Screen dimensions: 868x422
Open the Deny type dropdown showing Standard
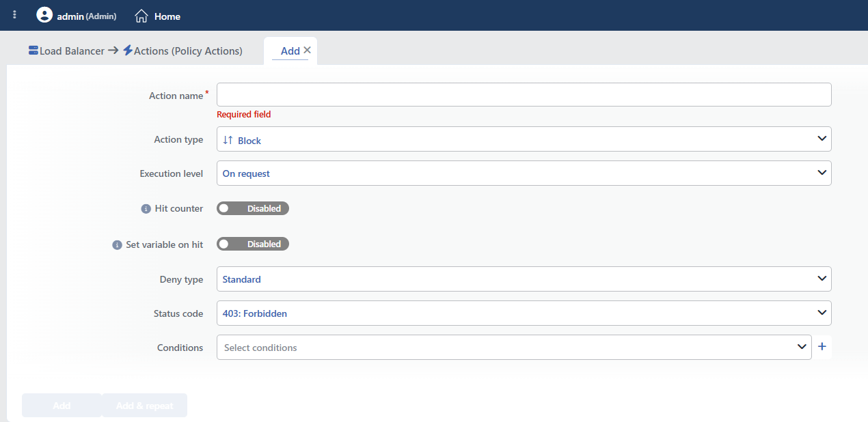click(524, 279)
